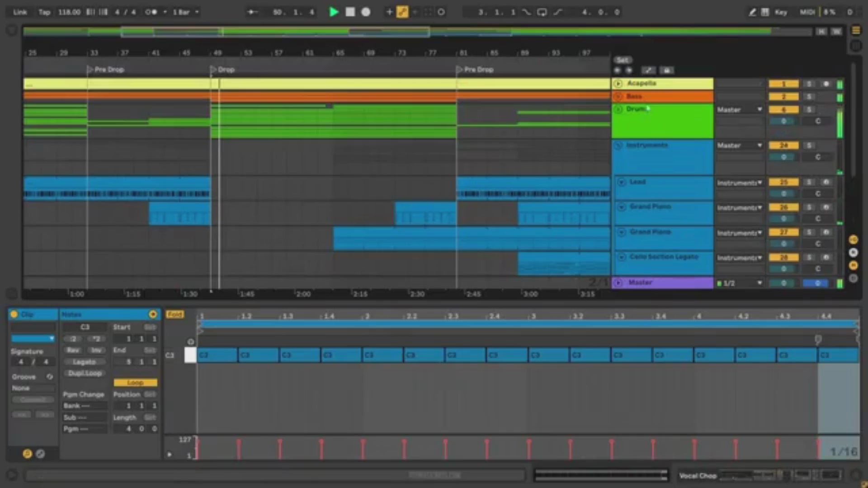Image resolution: width=868 pixels, height=488 pixels.
Task: Toggle Draw Mode pencil icon
Action: 752,12
